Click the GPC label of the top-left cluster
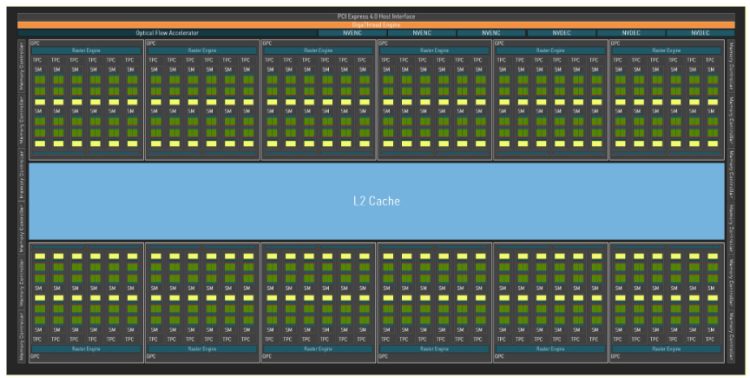750x378 pixels. [35, 43]
